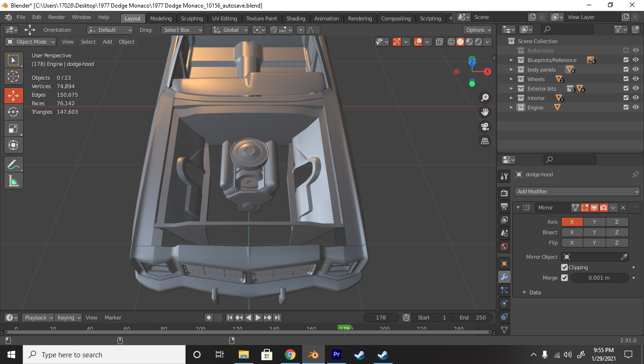Click the current frame 178 field
This screenshot has width=644, height=364.
(381, 318)
